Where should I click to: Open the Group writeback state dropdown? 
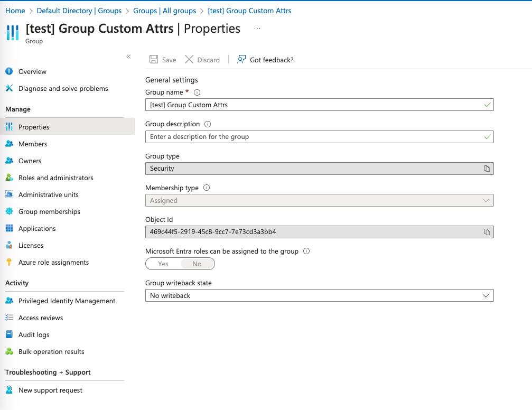486,295
